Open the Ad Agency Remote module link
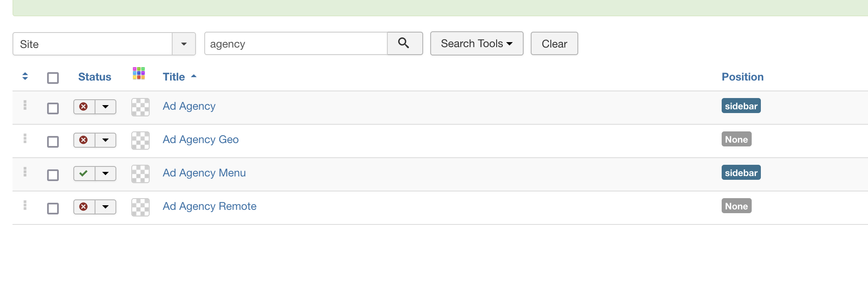 pyautogui.click(x=209, y=206)
